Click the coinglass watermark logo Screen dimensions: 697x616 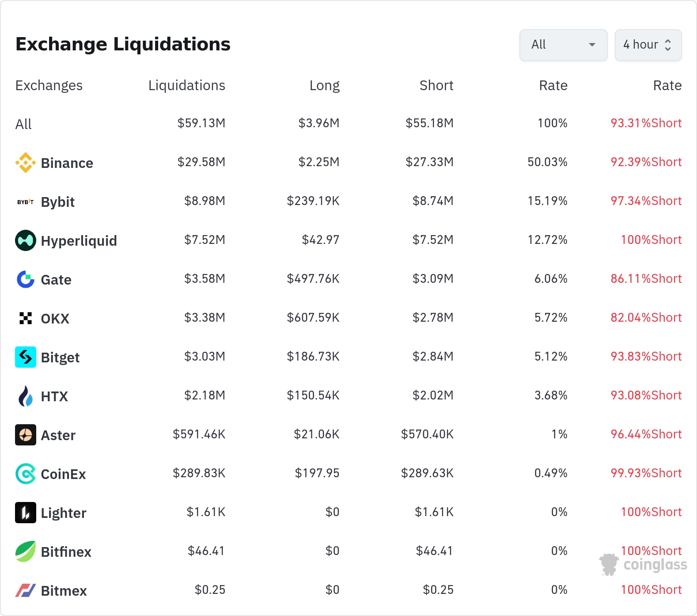(643, 564)
